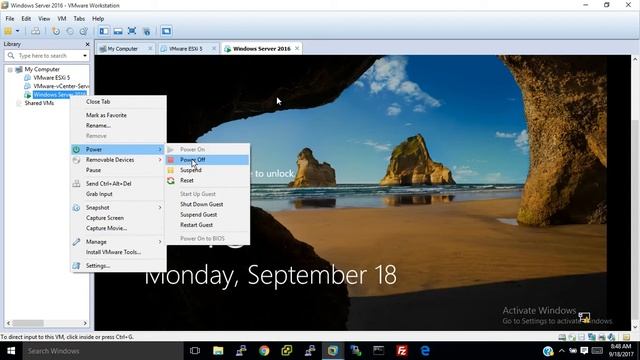Choose Restart Guest option
Image resolution: width=640 pixels, height=360 pixels.
[x=208, y=224]
